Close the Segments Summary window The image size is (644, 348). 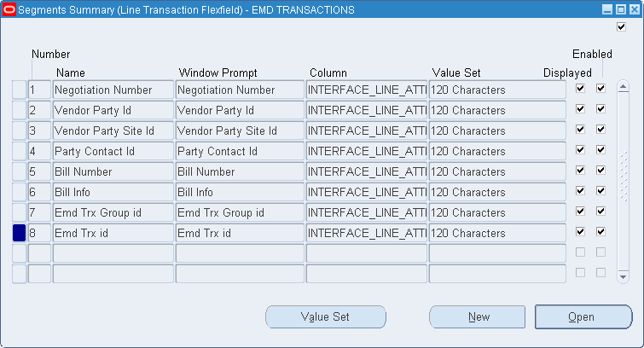tap(633, 9)
